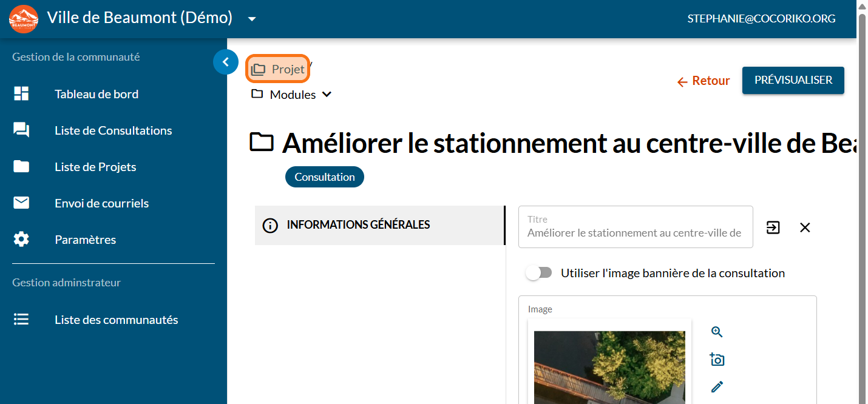Click the Paramètres gear icon
This screenshot has height=404, width=868.
tap(21, 240)
